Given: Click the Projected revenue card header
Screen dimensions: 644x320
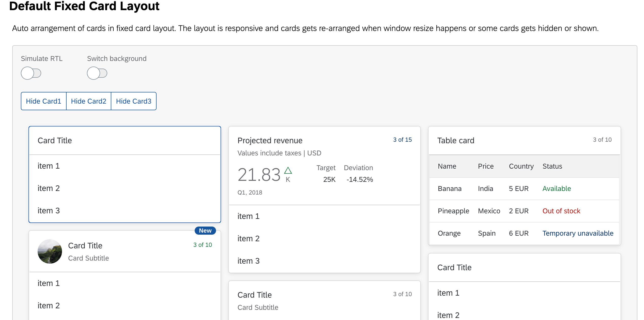Looking at the screenshot, I should click(x=270, y=140).
